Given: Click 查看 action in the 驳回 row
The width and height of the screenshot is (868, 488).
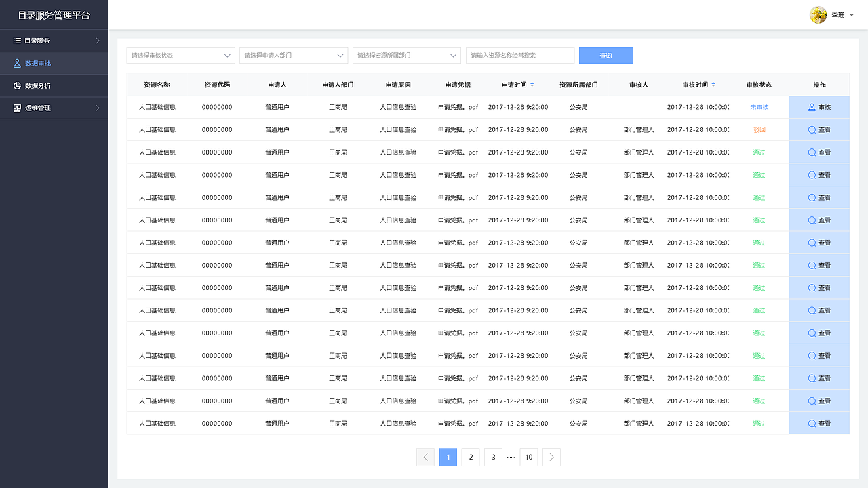Looking at the screenshot, I should [819, 129].
